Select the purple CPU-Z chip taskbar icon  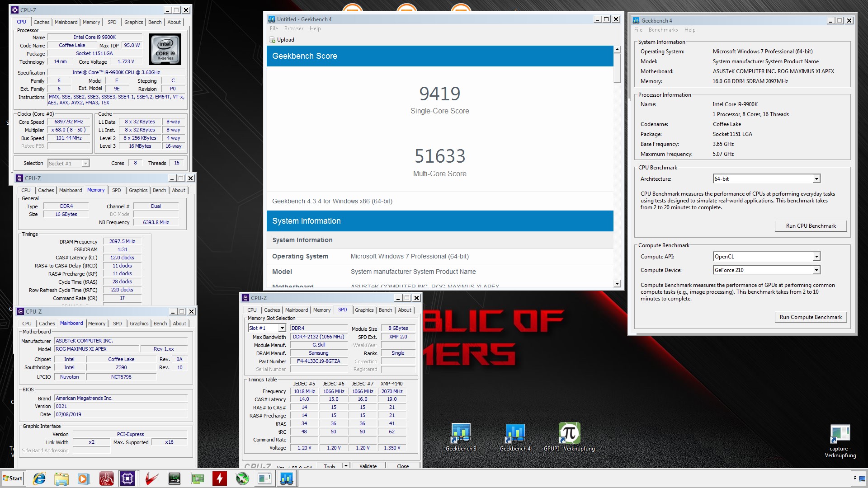pos(128,479)
